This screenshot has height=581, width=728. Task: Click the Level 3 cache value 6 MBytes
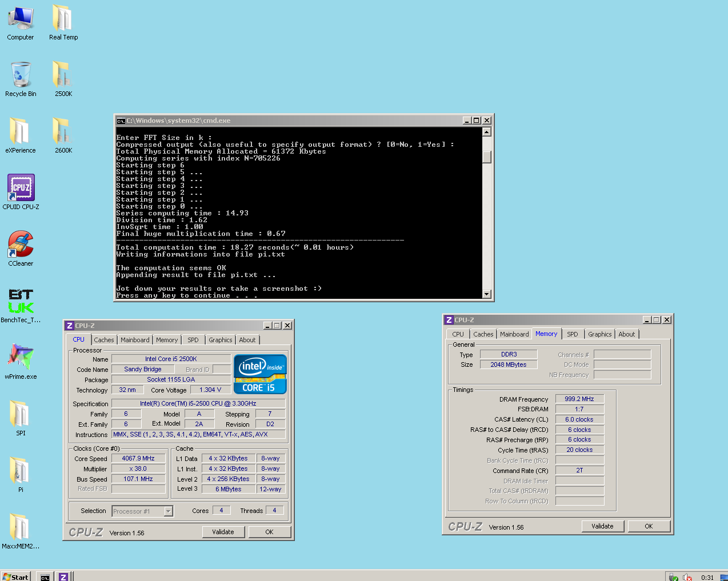[x=229, y=489]
